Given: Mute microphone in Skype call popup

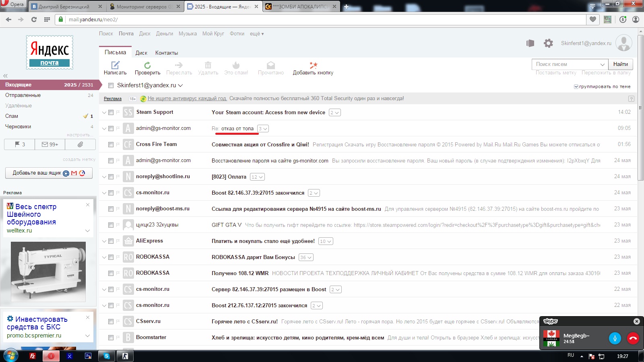Looking at the screenshot, I should (615, 338).
